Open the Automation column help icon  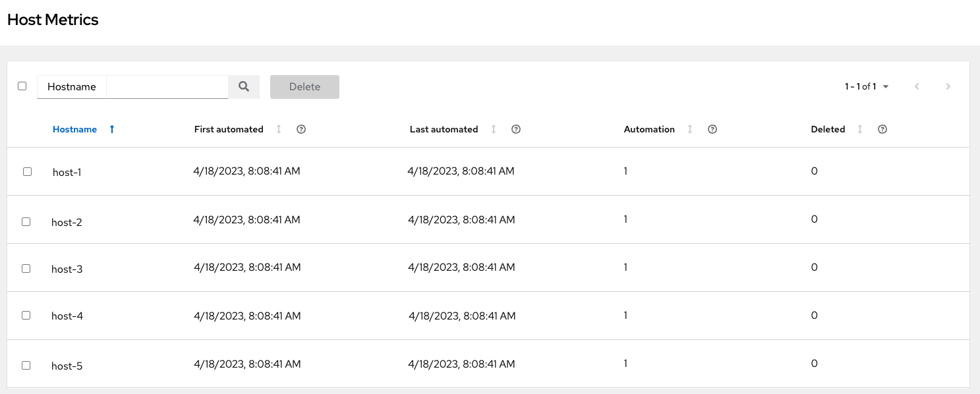tap(712, 129)
